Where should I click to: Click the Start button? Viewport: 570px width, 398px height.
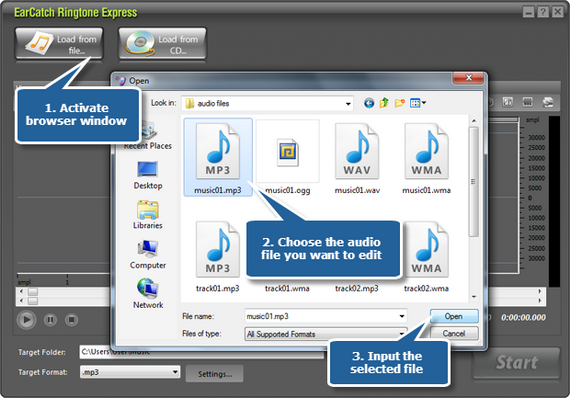click(x=516, y=362)
